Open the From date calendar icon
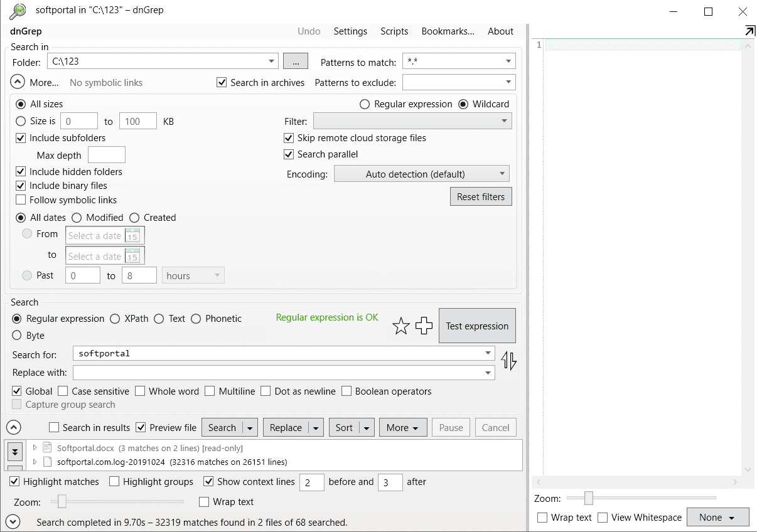This screenshot has width=757, height=532. tap(132, 236)
